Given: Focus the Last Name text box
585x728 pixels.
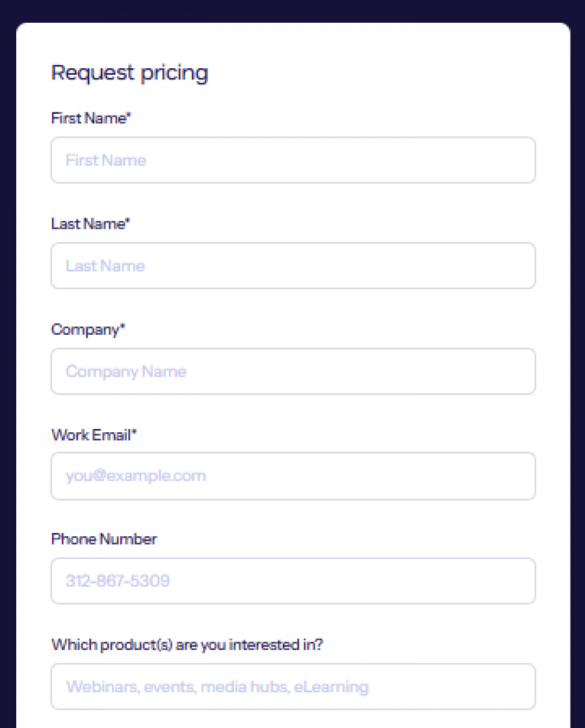Looking at the screenshot, I should (x=292, y=266).
